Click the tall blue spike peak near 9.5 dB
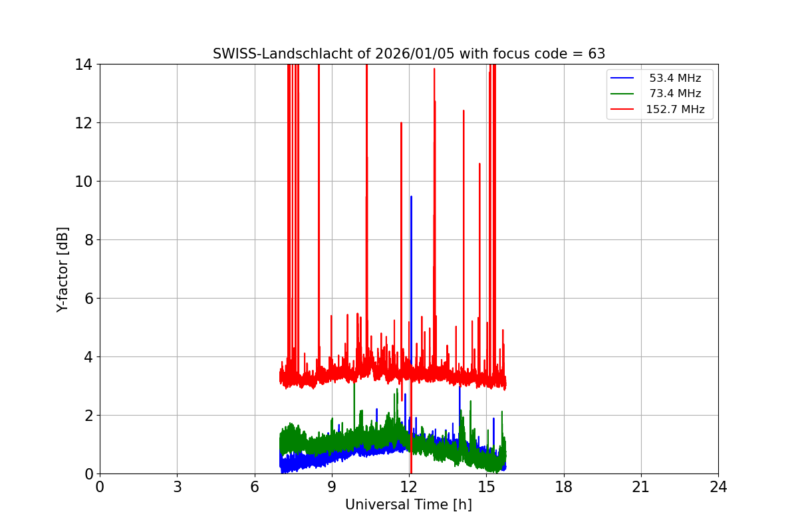This screenshot has height=532, width=798. (x=411, y=198)
